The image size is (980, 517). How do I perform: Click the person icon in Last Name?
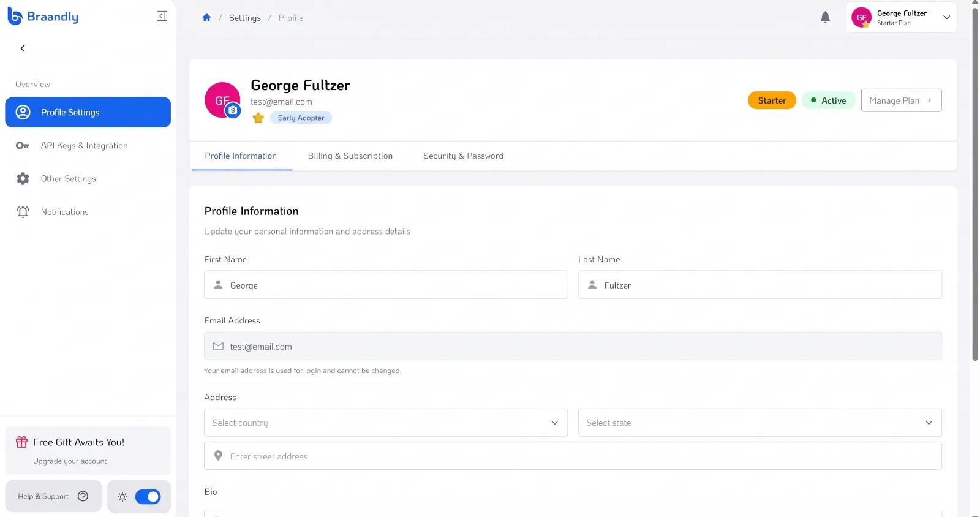[x=592, y=285]
